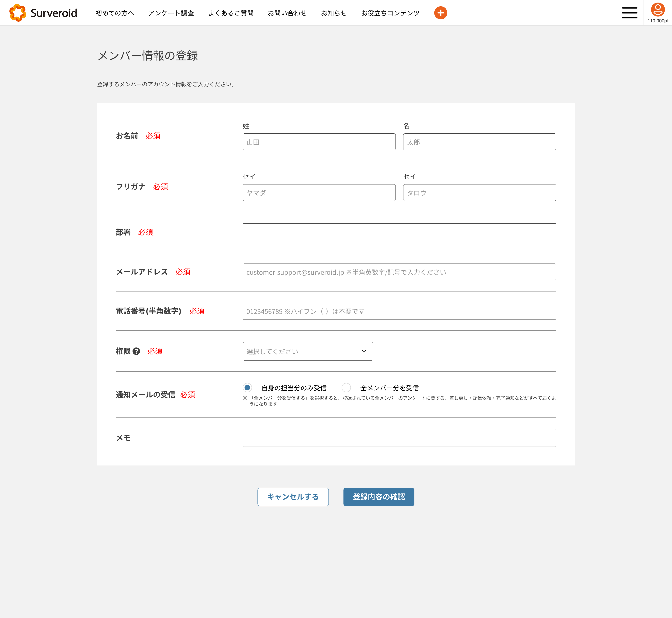Open the hamburger menu icon
The image size is (672, 618).
[x=630, y=13]
